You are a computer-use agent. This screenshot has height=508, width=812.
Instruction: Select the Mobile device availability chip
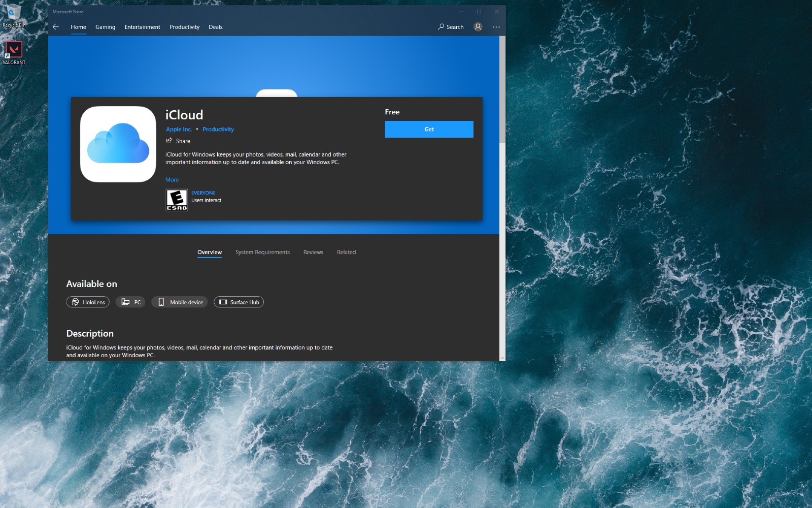[x=179, y=302]
